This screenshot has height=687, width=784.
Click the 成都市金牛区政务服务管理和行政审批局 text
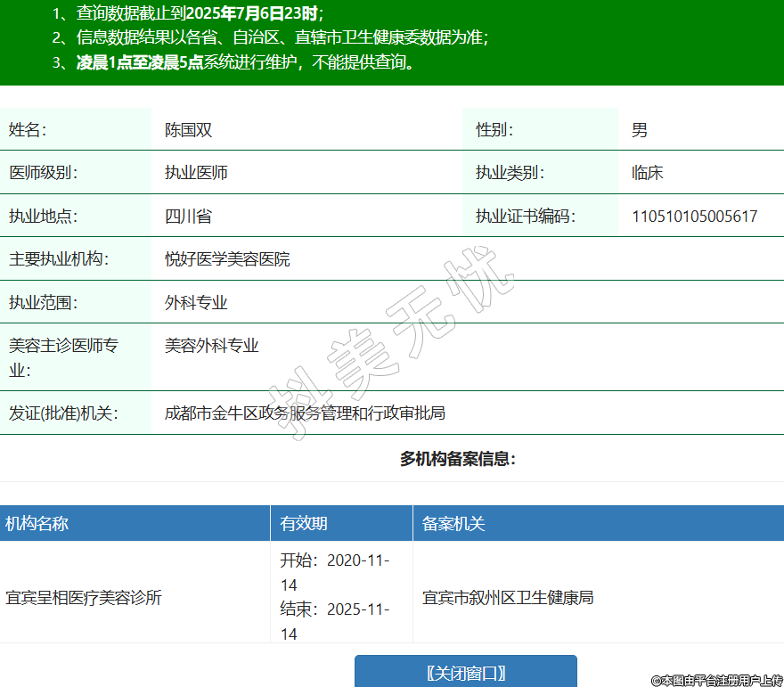pos(305,413)
